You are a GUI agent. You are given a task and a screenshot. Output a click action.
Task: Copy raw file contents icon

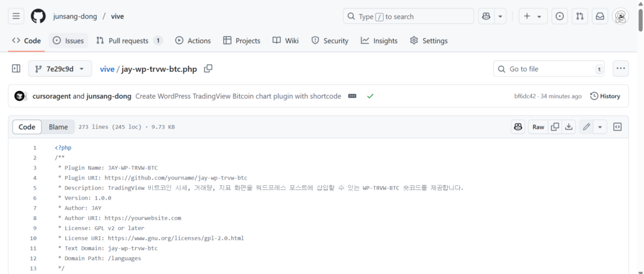(555, 127)
